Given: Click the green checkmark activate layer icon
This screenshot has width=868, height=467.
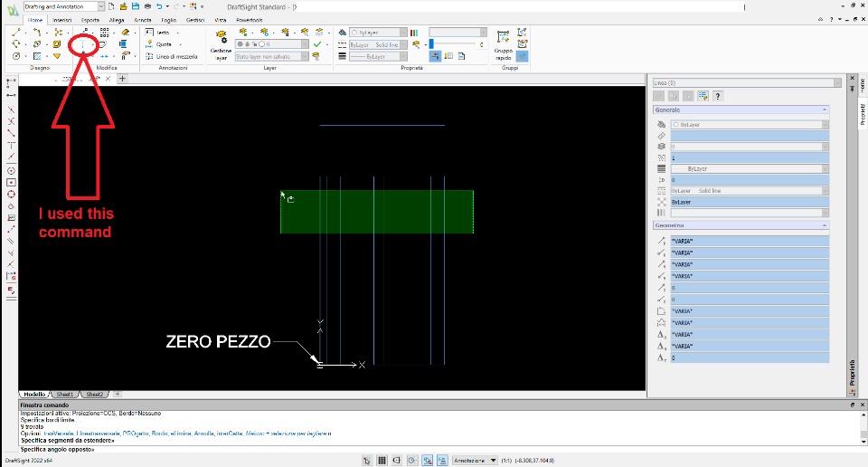Looking at the screenshot, I should click(317, 44).
